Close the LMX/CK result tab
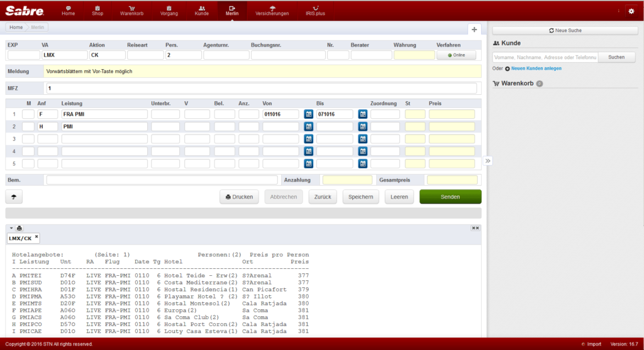This screenshot has height=350, width=644. coord(36,236)
